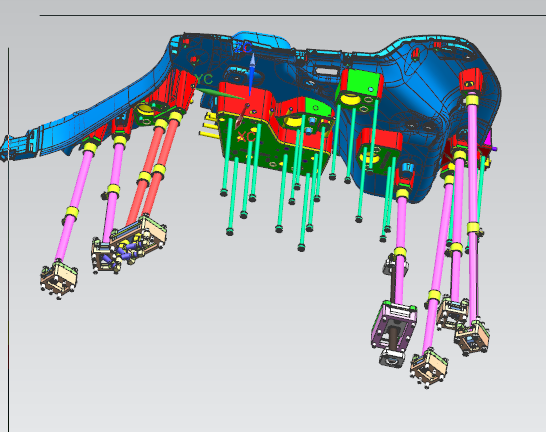Click the red XC axis label

(x=247, y=136)
